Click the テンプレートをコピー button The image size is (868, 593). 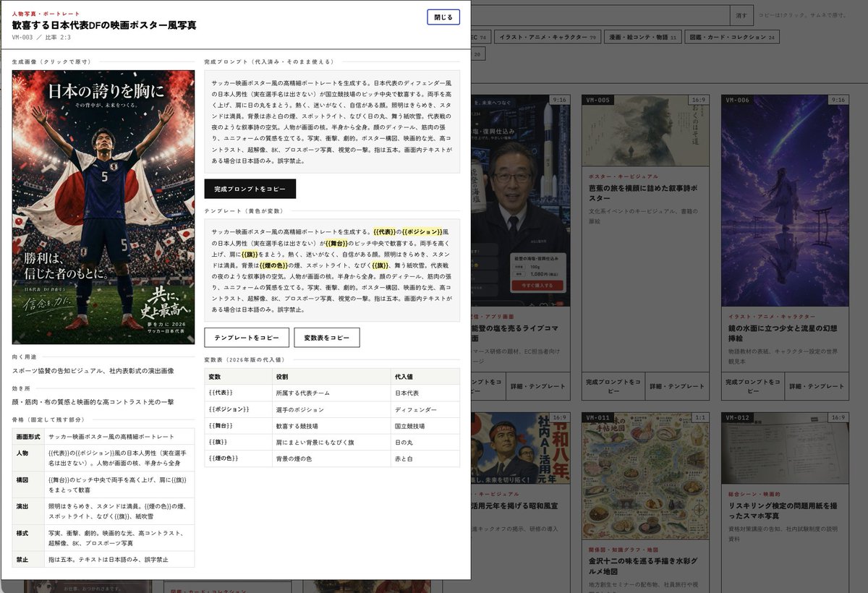247,338
